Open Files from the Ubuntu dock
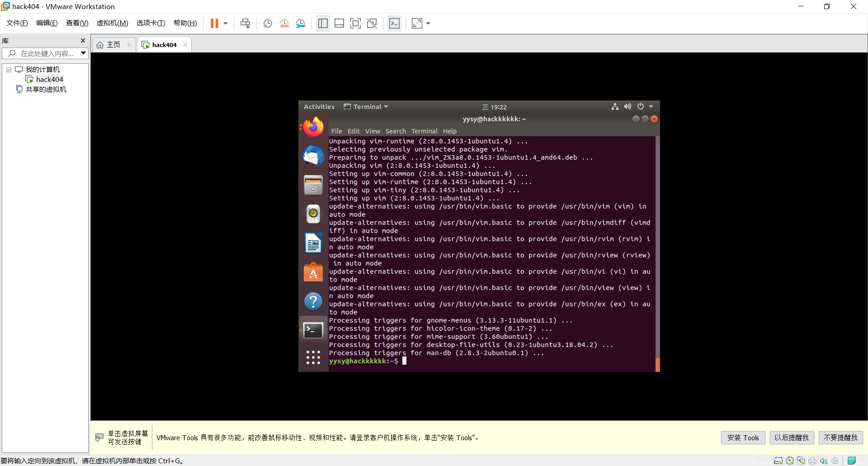This screenshot has height=466, width=868. pos(313,185)
